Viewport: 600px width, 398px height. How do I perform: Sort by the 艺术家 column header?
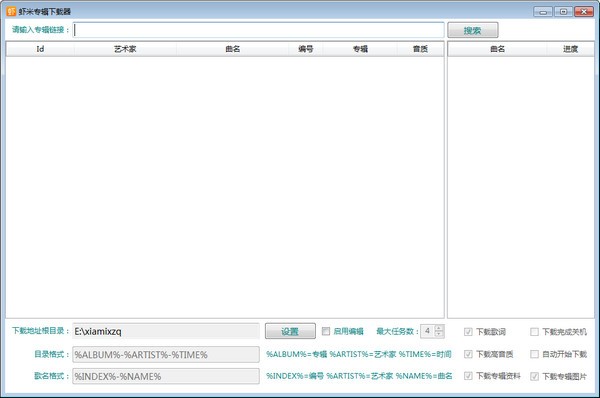pyautogui.click(x=125, y=49)
